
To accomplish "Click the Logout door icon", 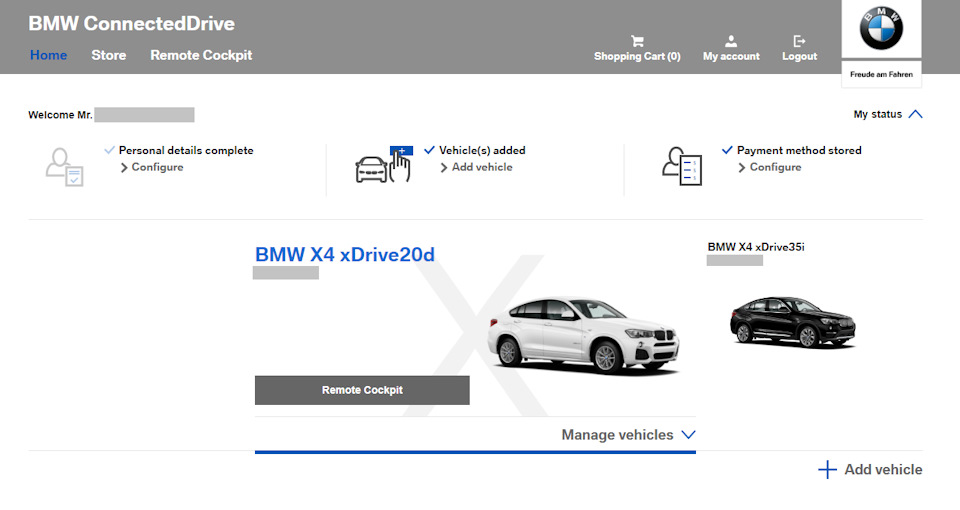I will pyautogui.click(x=799, y=41).
